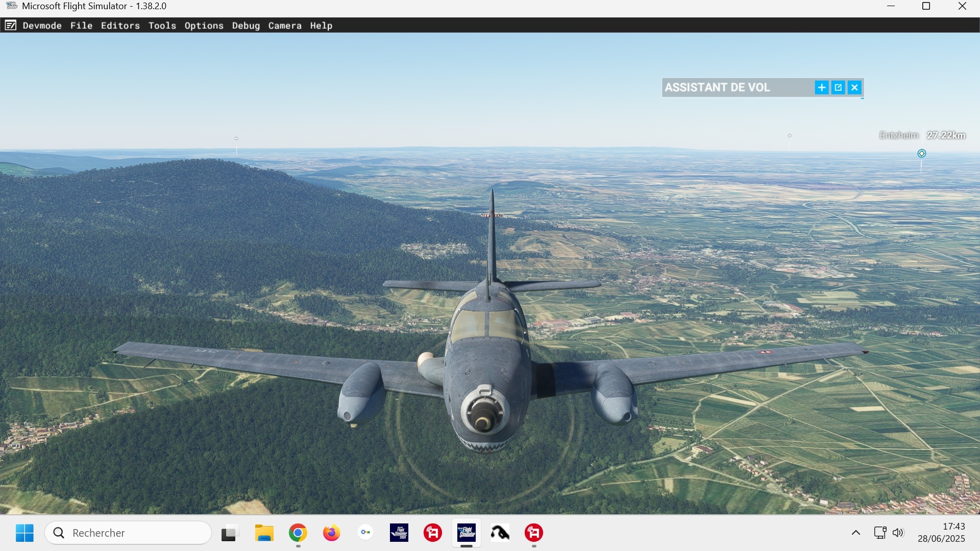Pop out the Assistant de vol window

tap(838, 88)
